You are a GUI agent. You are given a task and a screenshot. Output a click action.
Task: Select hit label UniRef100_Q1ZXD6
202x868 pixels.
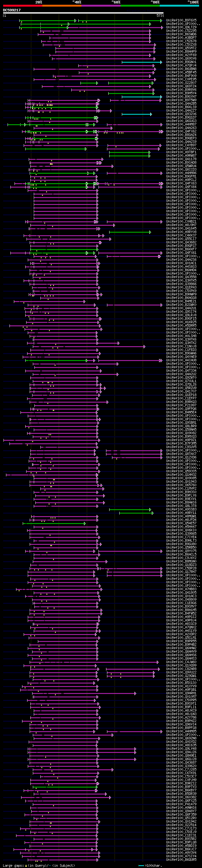(x=181, y=457)
